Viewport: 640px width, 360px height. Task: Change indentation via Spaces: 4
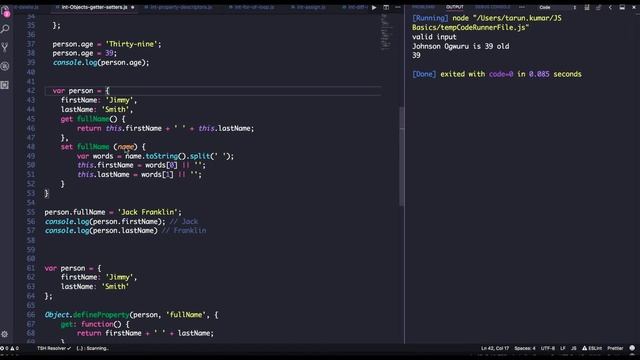pos(525,348)
